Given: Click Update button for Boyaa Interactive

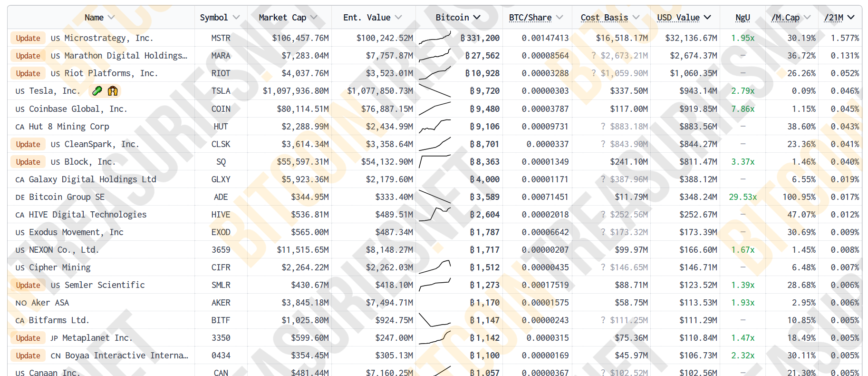Looking at the screenshot, I should 28,356.
